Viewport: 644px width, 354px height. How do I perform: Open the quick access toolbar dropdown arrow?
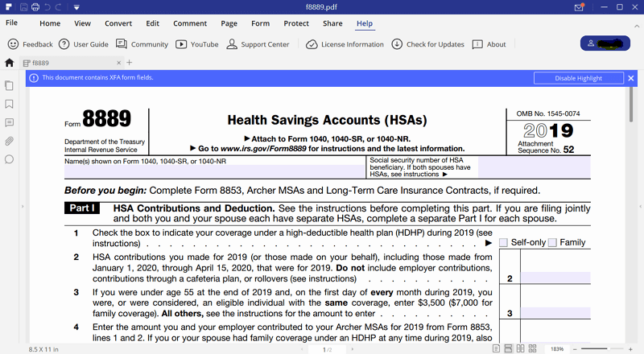76,7
